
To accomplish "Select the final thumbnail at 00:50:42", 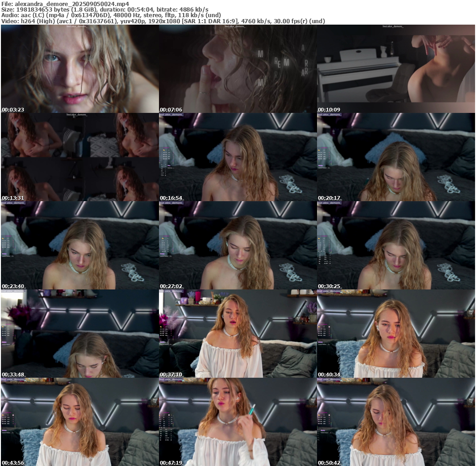I will [x=396, y=422].
